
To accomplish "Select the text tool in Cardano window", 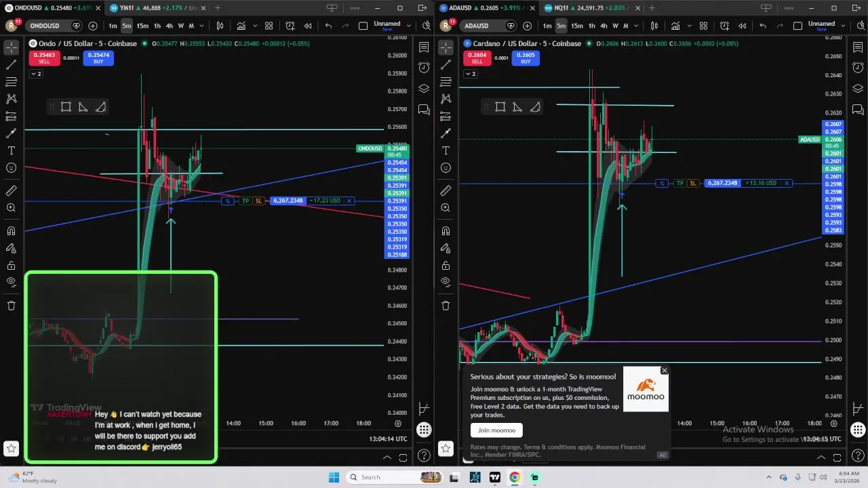I will click(x=446, y=150).
